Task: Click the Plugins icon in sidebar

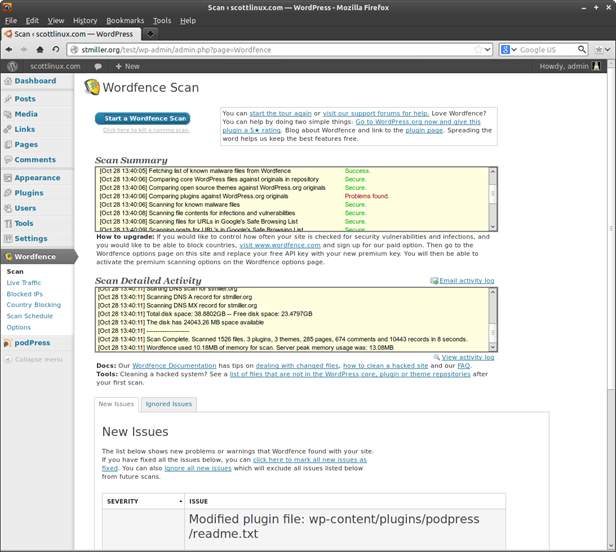Action: click(8, 193)
